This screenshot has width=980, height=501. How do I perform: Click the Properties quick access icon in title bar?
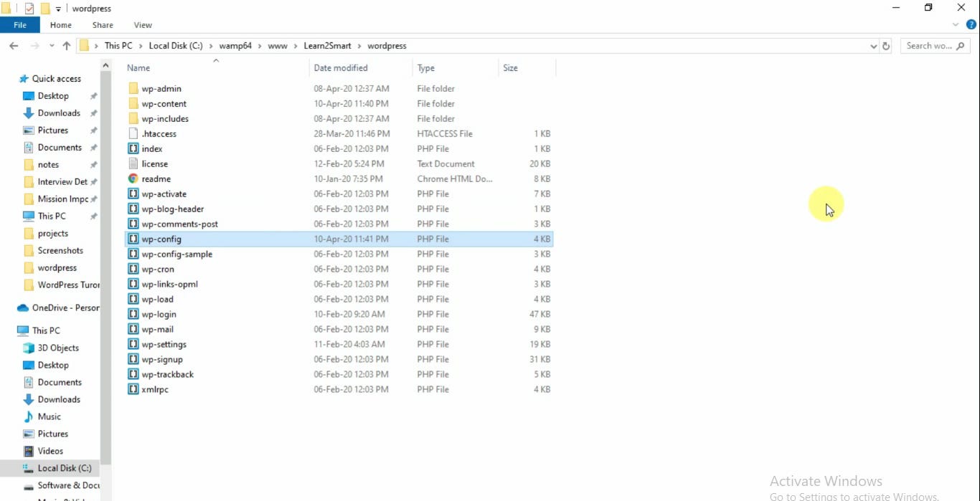29,9
